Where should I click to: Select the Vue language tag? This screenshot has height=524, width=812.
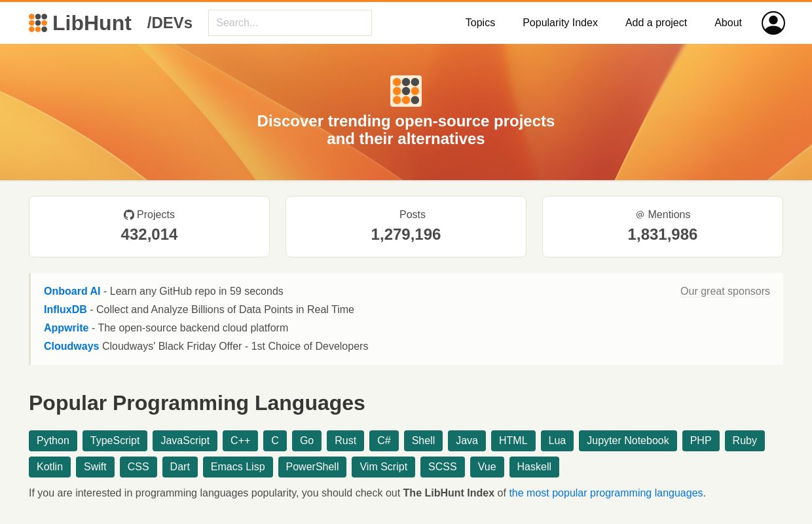[487, 467]
